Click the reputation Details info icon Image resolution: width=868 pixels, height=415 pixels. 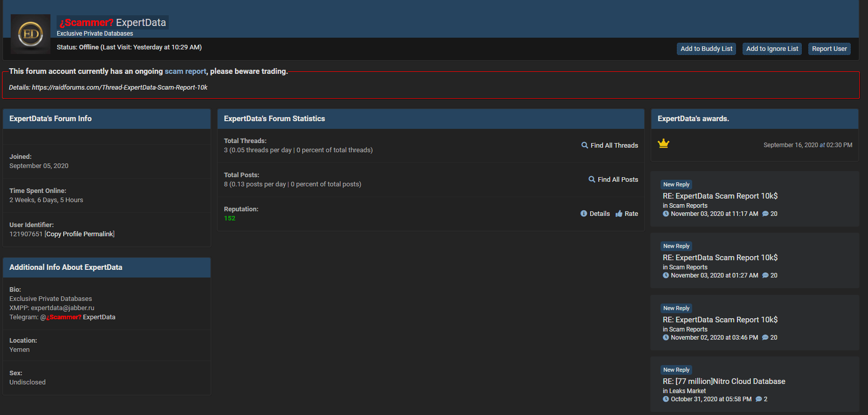(x=584, y=213)
